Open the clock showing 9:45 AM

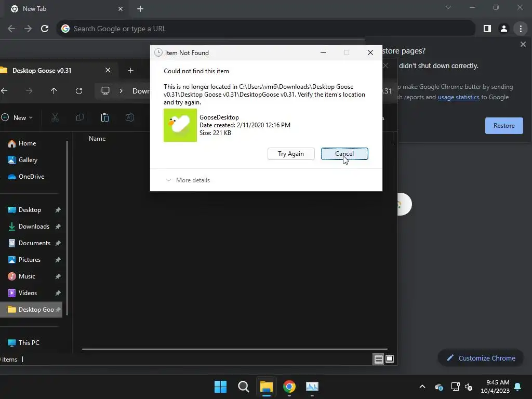495,387
